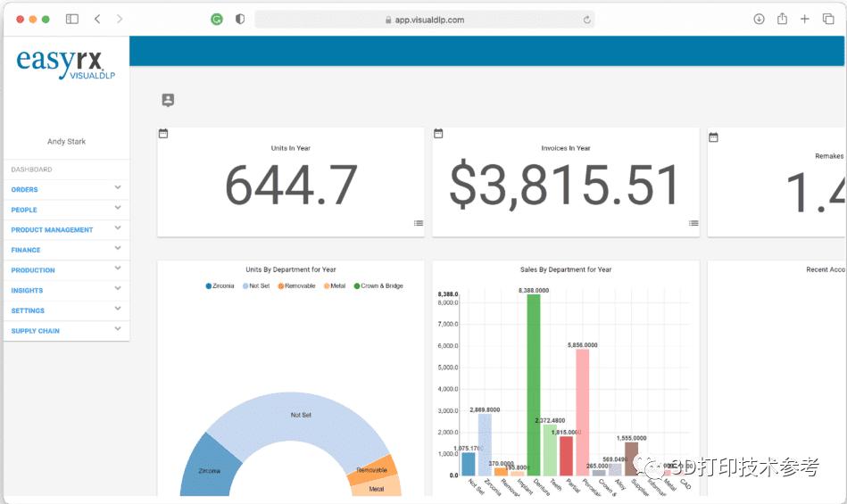Reload the page in address bar
Screen dimensions: 847x504
(x=586, y=20)
